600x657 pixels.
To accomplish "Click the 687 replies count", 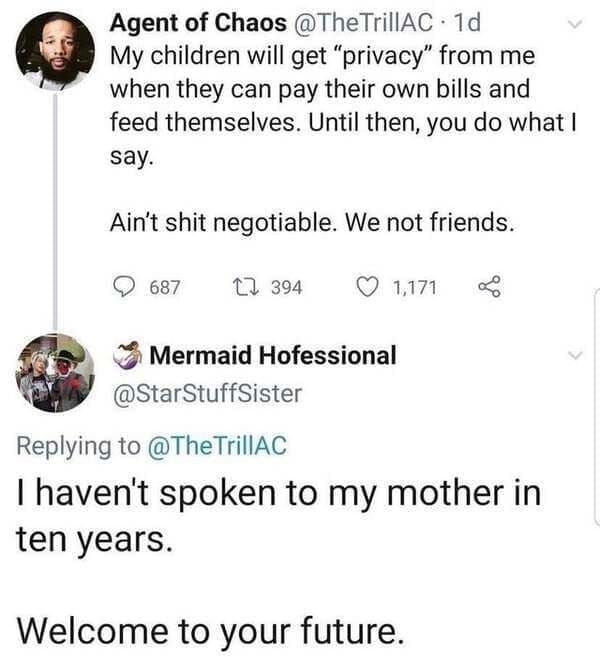I will 164,287.
